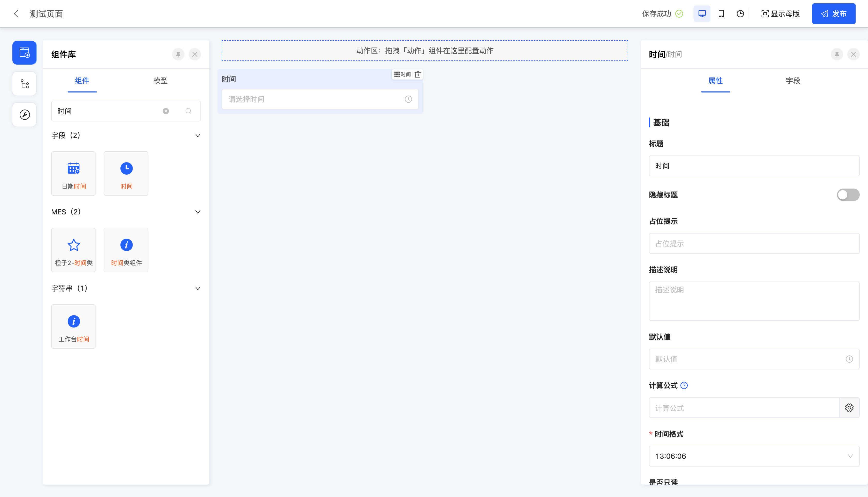
Task: Toggle the 隐藏标题 switch
Action: tap(848, 195)
